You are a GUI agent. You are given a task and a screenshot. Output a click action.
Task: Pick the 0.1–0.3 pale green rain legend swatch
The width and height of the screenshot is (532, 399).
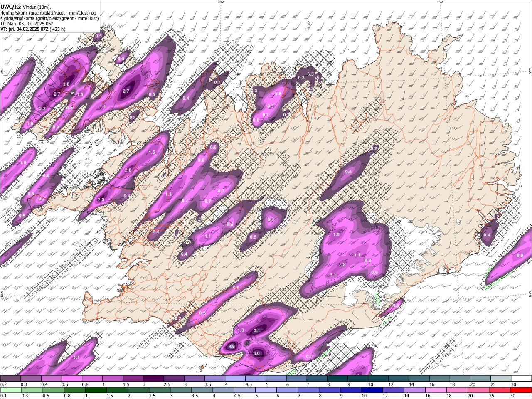click(11, 390)
